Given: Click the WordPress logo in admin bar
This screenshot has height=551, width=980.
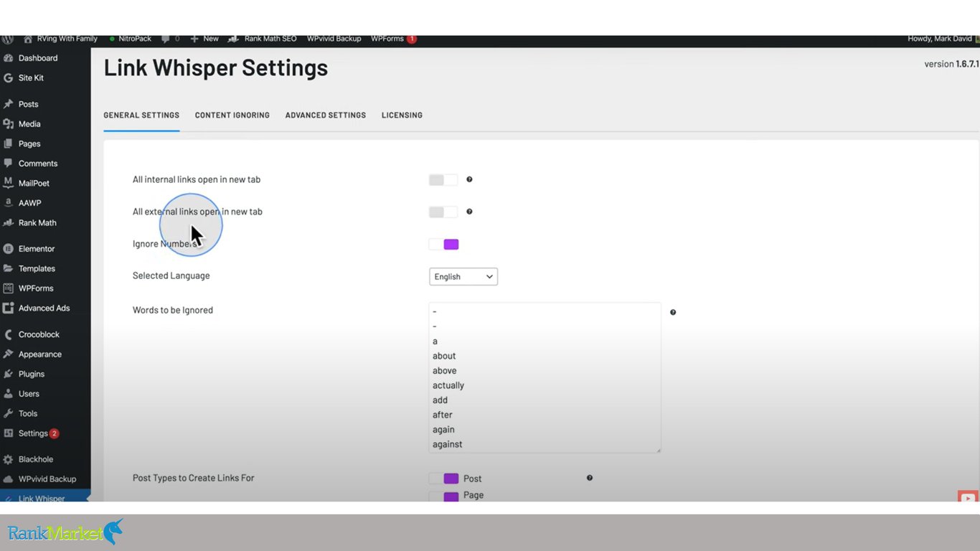Looking at the screenshot, I should (8, 39).
